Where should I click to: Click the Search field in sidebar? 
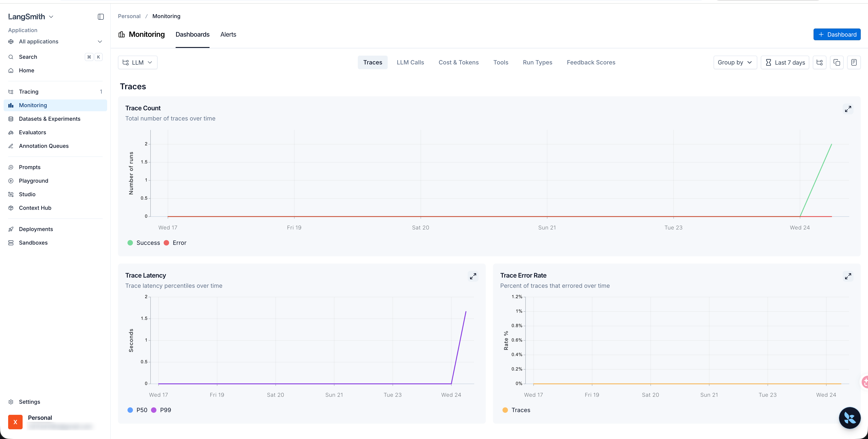click(55, 57)
